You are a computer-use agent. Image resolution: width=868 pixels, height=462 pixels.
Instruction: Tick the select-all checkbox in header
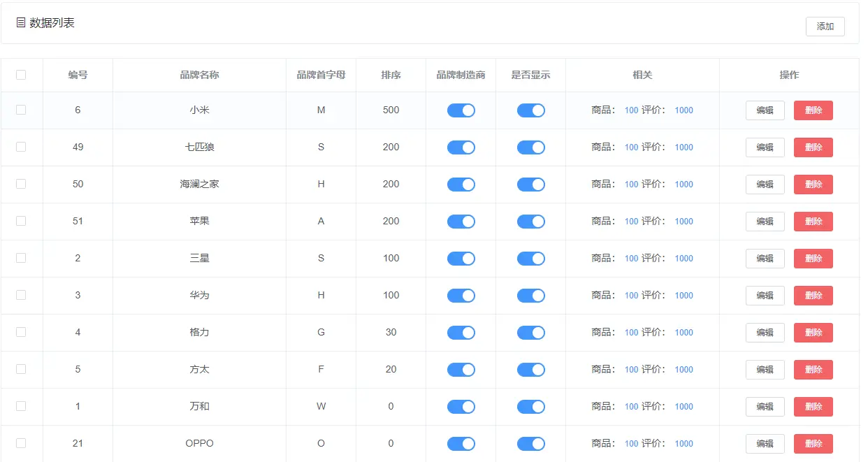21,75
